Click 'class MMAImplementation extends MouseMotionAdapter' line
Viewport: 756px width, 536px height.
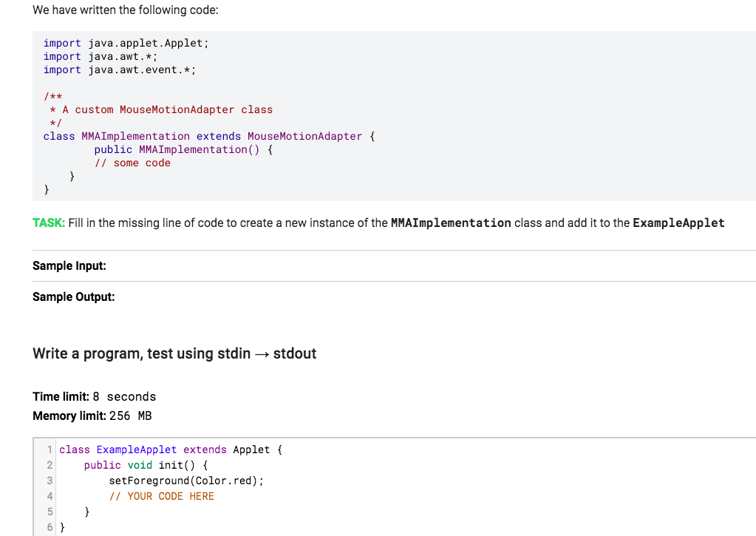coord(208,137)
